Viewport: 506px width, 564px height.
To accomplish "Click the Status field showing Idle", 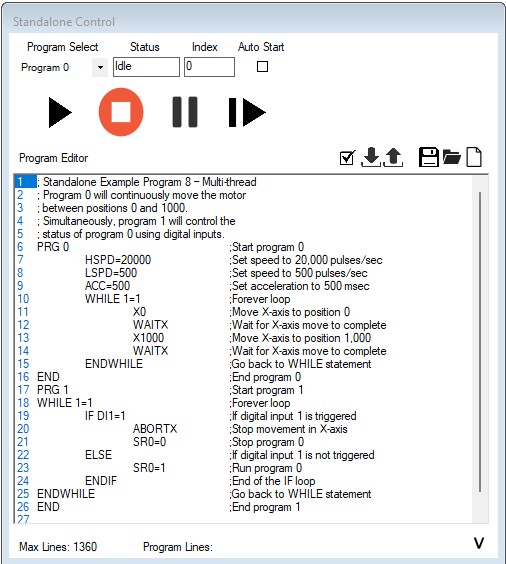I will pos(146,67).
